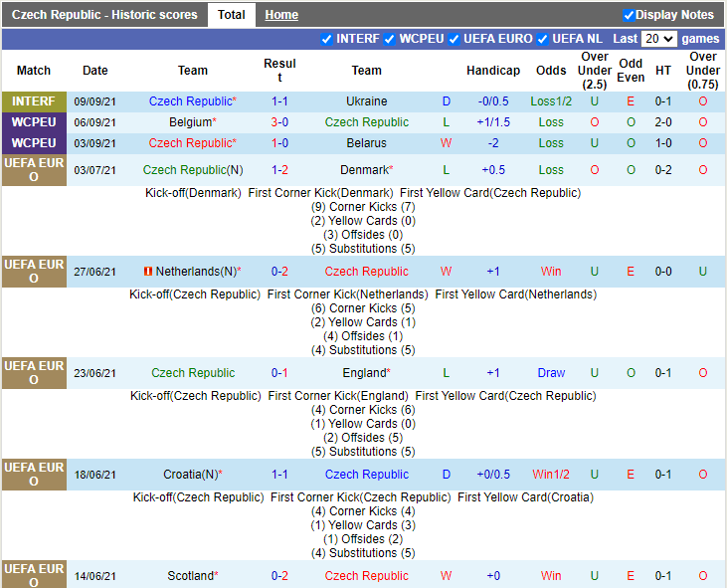Click the red card icon beside Netherlands

tap(148, 272)
